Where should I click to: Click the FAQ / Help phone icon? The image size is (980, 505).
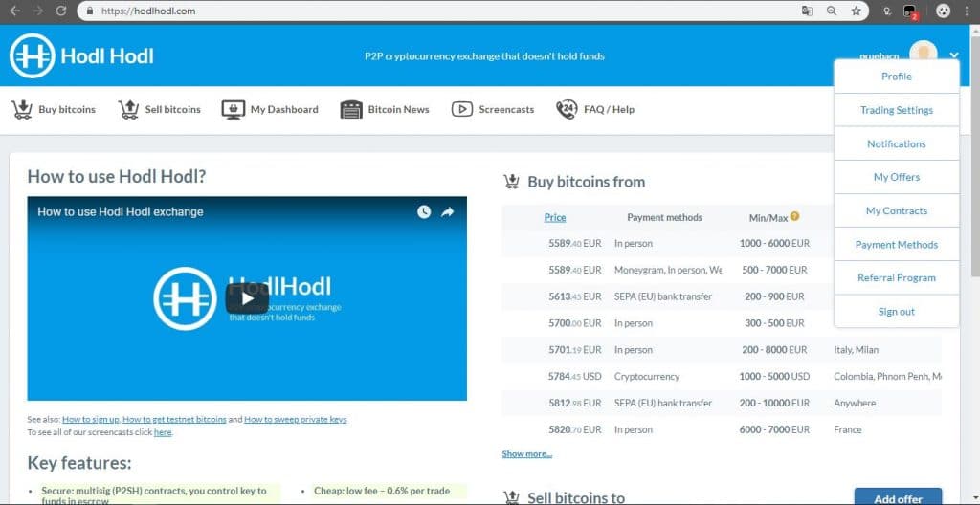click(567, 109)
